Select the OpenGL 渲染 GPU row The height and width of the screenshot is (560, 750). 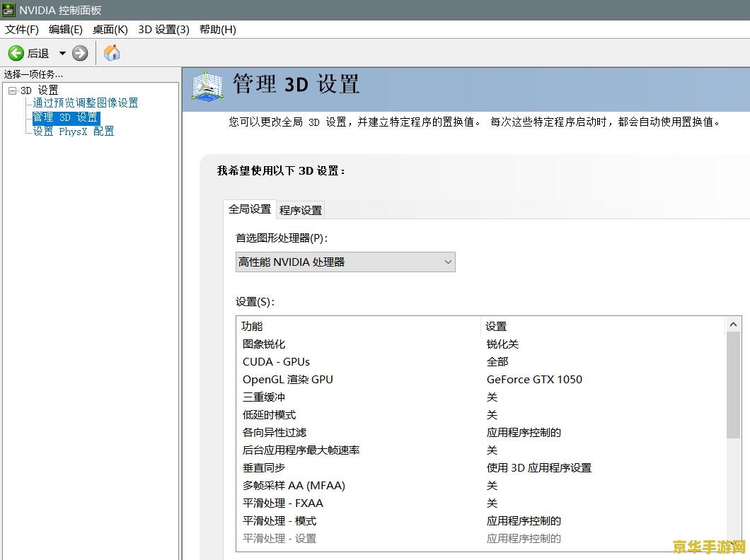click(481, 380)
